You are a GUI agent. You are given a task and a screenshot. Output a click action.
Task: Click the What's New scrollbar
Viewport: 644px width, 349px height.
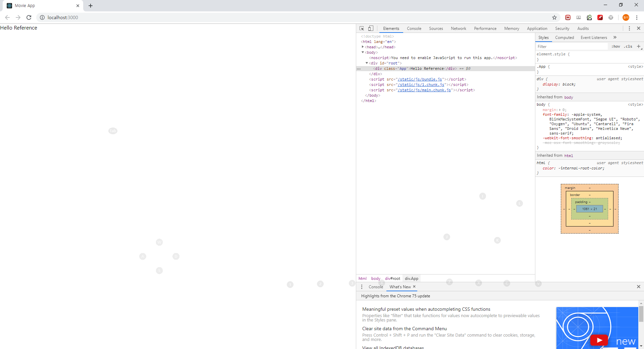click(x=641, y=314)
